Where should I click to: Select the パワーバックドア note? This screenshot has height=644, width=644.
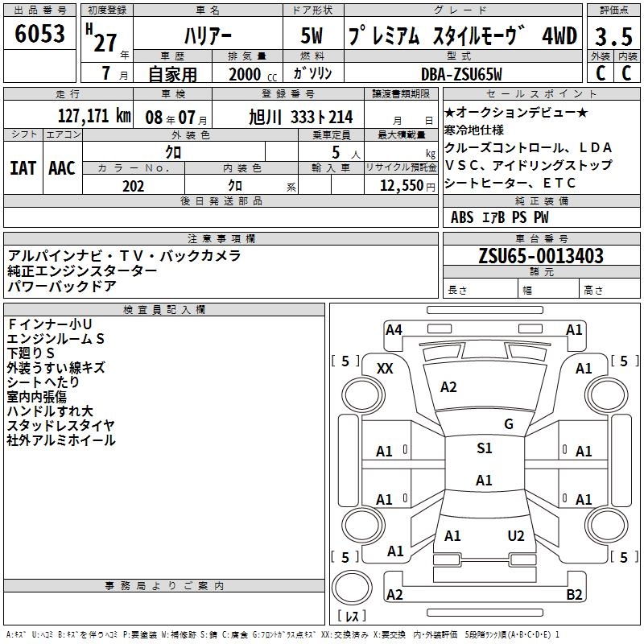point(62,287)
